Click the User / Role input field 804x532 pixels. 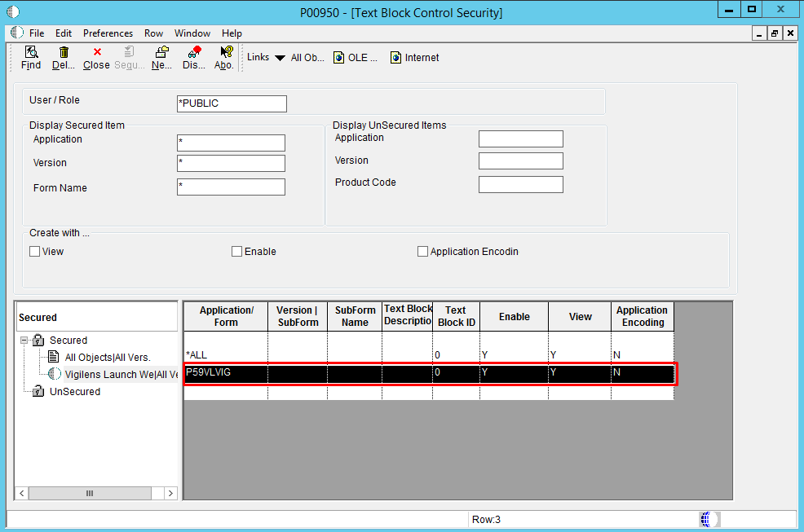tap(232, 103)
